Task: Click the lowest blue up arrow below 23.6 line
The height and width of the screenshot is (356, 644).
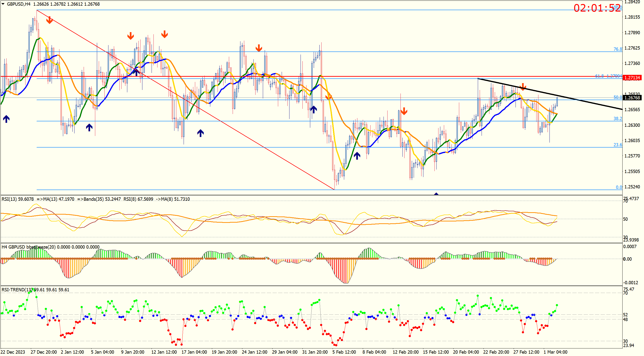Action: [x=357, y=156]
